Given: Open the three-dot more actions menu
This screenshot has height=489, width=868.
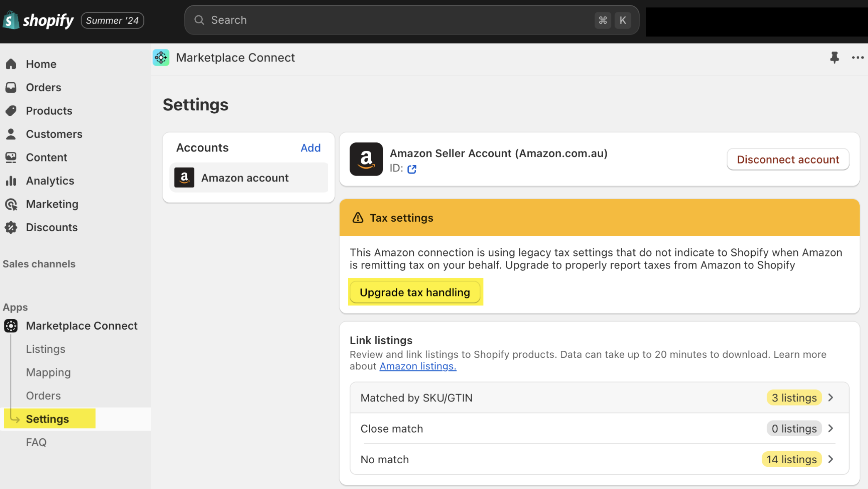Looking at the screenshot, I should [x=858, y=58].
